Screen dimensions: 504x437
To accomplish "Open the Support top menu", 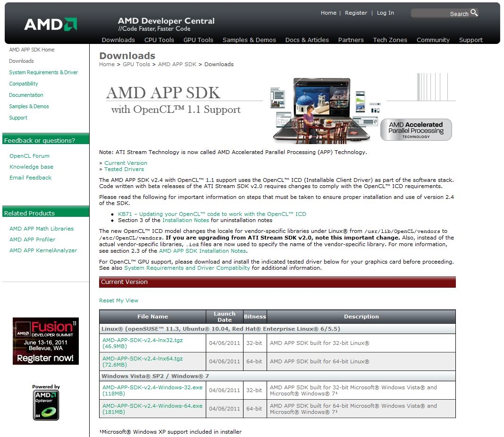I will click(470, 40).
